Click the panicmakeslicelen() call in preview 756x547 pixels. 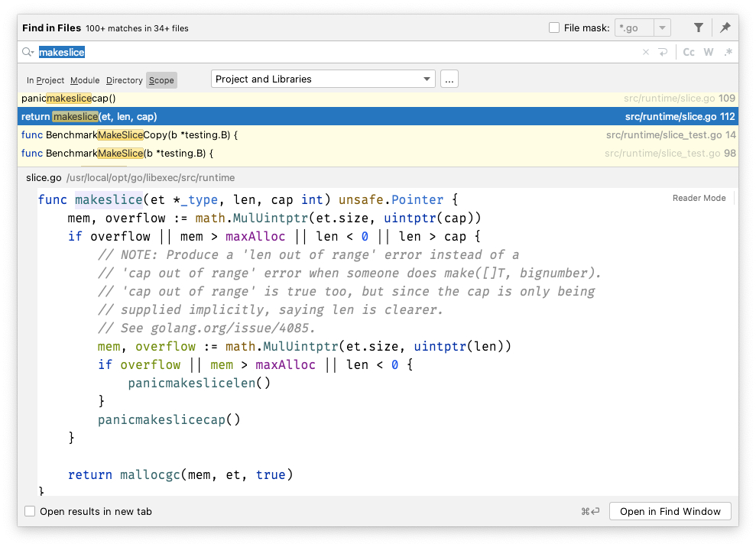[x=199, y=384]
